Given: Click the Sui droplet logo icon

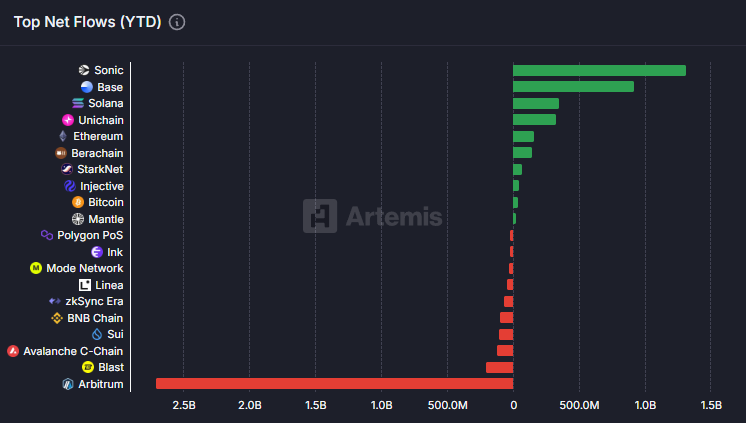Looking at the screenshot, I should tap(97, 334).
